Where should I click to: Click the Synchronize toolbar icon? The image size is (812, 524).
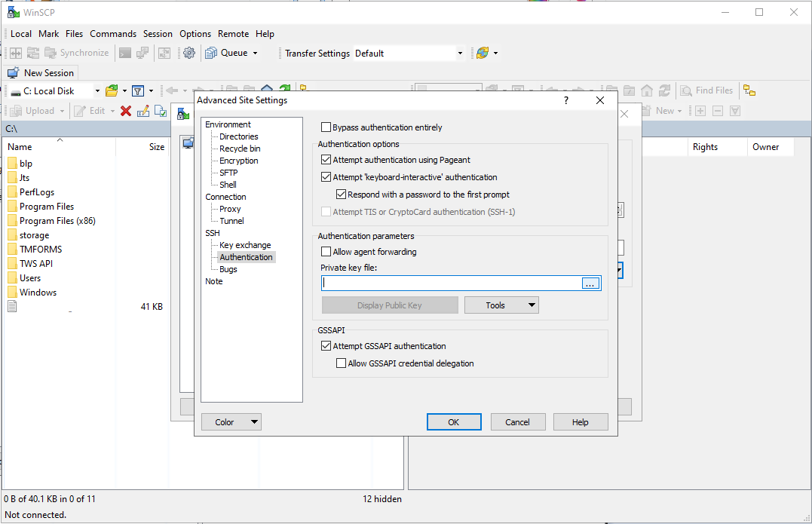click(x=51, y=53)
